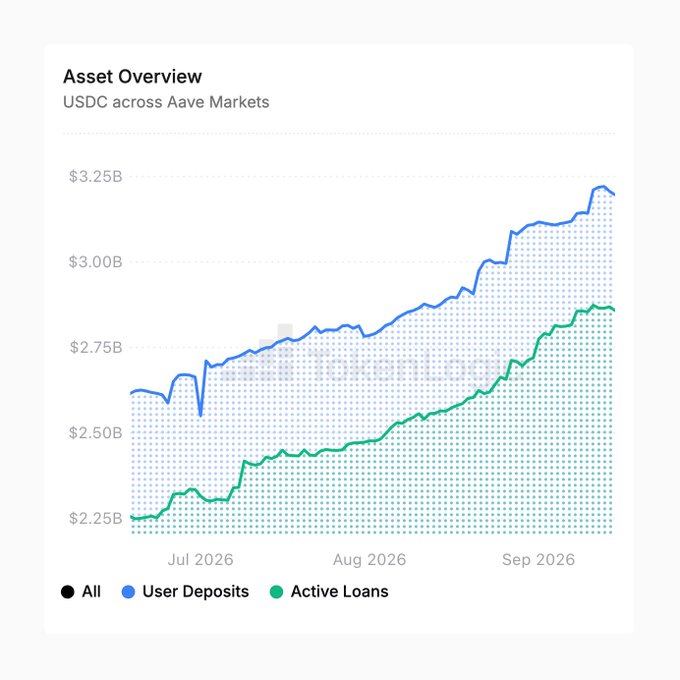
Task: Click the USDC across Aave Markets subtitle
Action: click(x=166, y=102)
